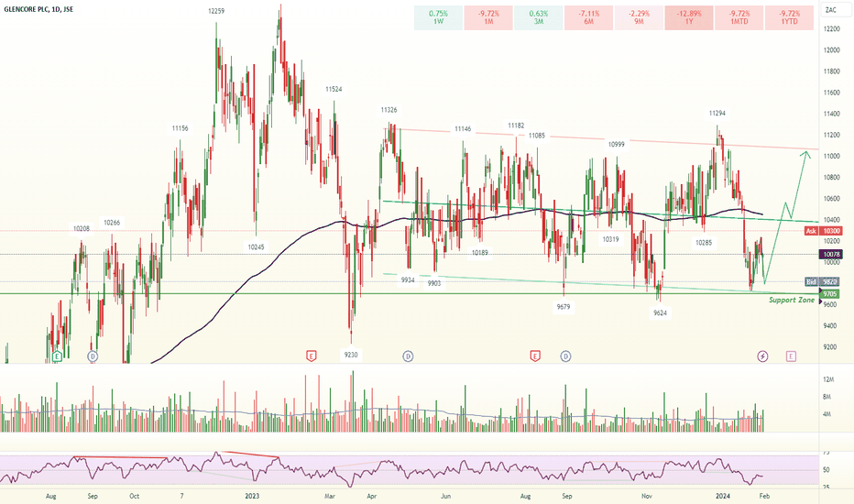854x504 pixels.
Task: Select the 3M performance box showing 0.63%
Action: tap(539, 17)
